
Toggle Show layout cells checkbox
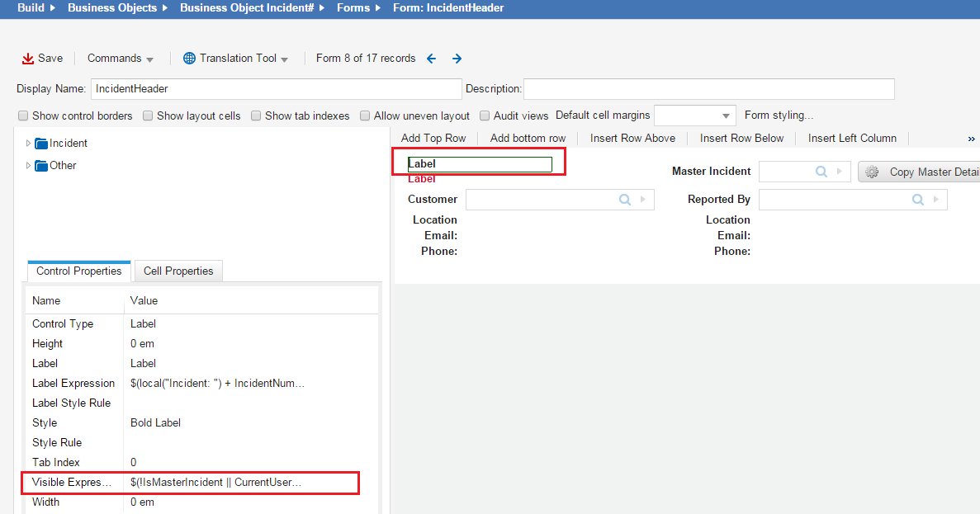pos(148,116)
